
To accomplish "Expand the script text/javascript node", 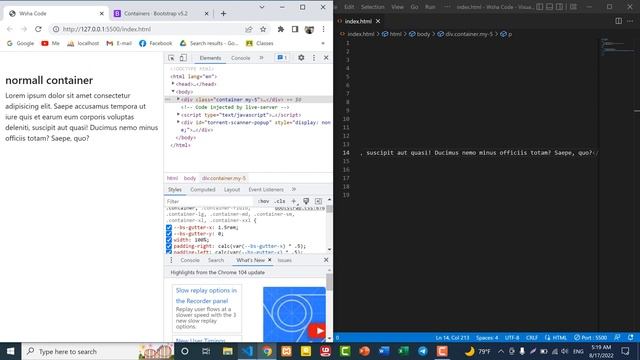I will [178, 115].
